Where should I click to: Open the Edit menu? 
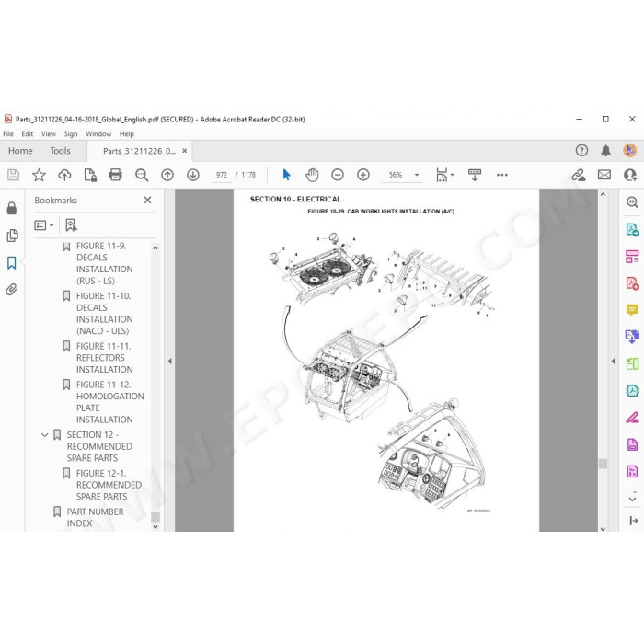[27, 134]
